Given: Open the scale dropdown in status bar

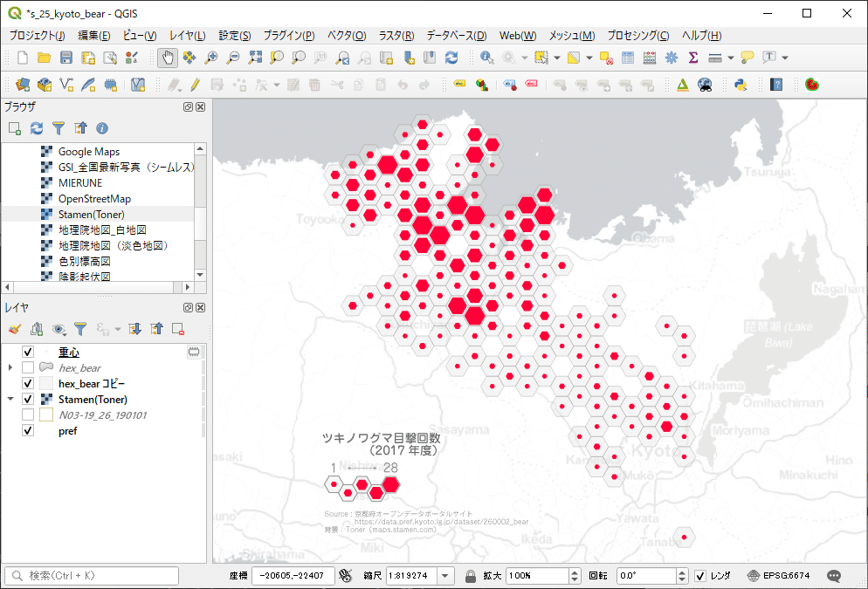Looking at the screenshot, I should [446, 576].
